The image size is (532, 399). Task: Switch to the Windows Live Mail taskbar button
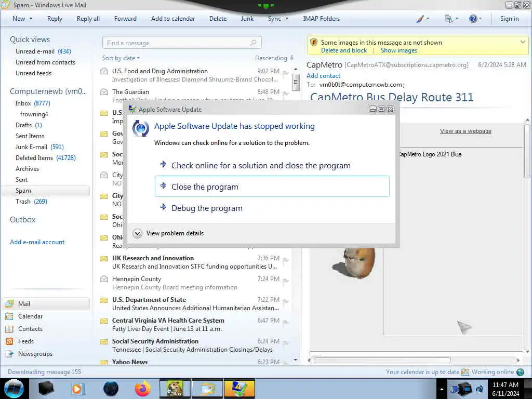click(x=207, y=389)
